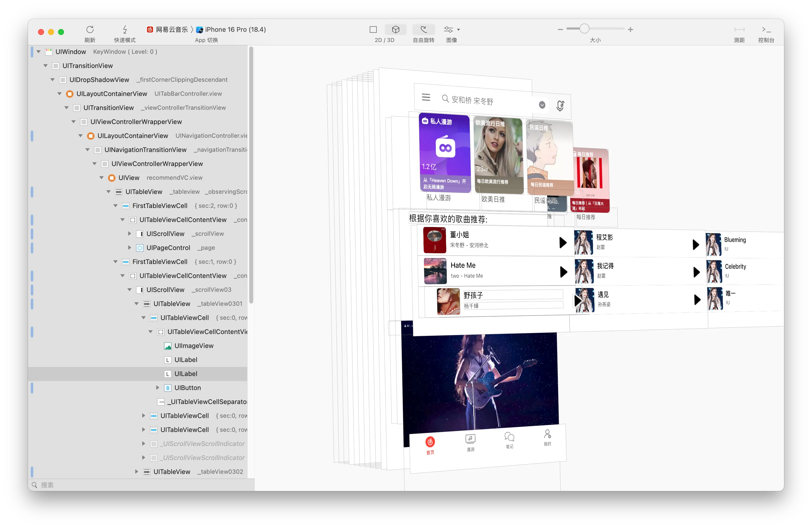Adjust the size (大小) slider knob

point(584,29)
